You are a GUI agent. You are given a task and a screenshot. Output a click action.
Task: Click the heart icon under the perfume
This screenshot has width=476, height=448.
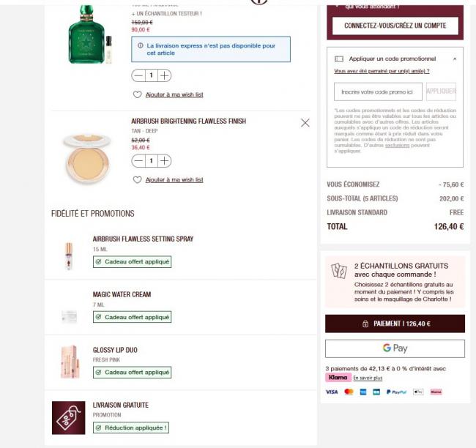point(137,94)
